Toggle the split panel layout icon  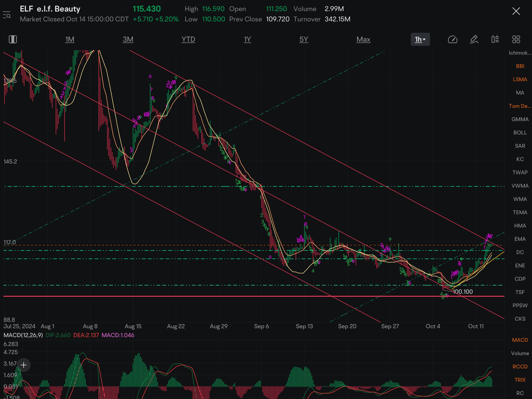[x=13, y=39]
